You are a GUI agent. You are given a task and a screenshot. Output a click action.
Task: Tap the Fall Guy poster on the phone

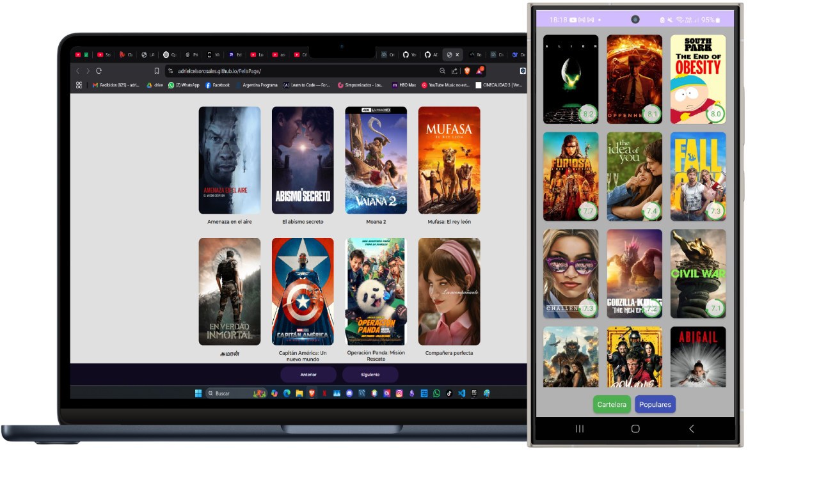coord(698,177)
